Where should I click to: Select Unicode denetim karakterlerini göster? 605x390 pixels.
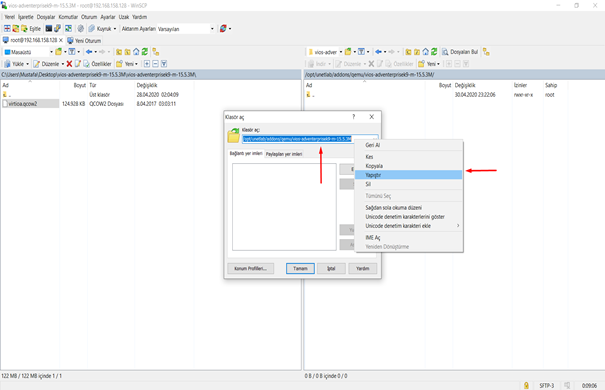[408, 216]
